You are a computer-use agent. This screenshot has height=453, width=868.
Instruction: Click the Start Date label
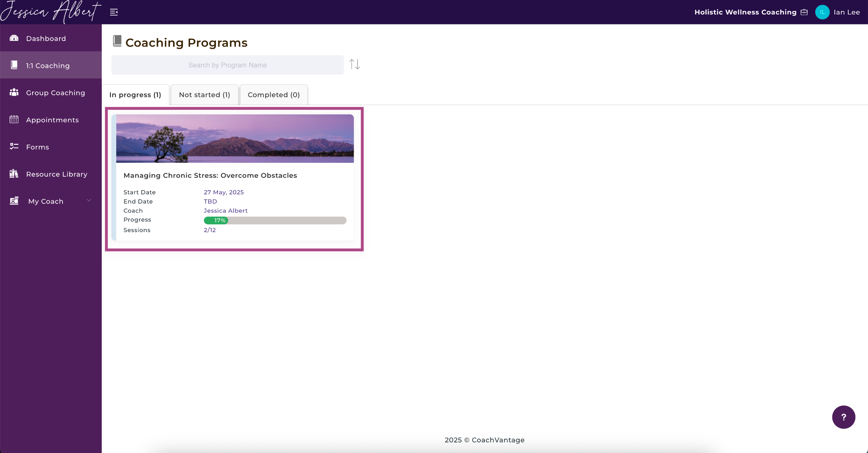[140, 192]
